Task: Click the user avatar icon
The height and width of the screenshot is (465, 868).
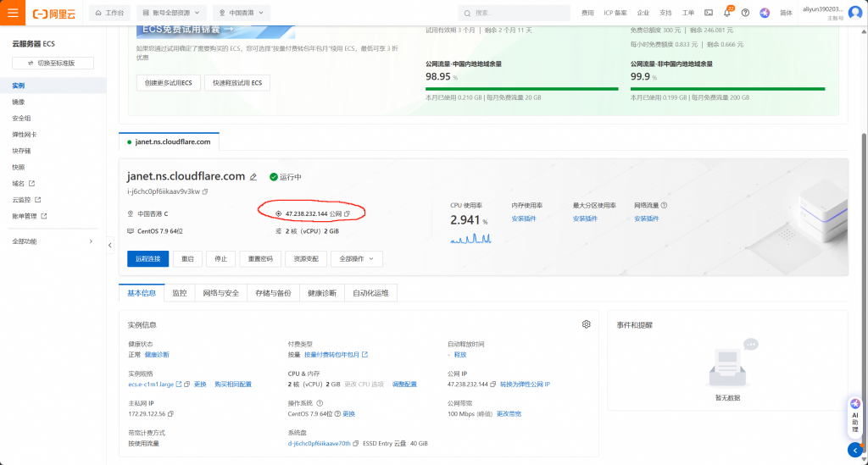Action: 855,13
